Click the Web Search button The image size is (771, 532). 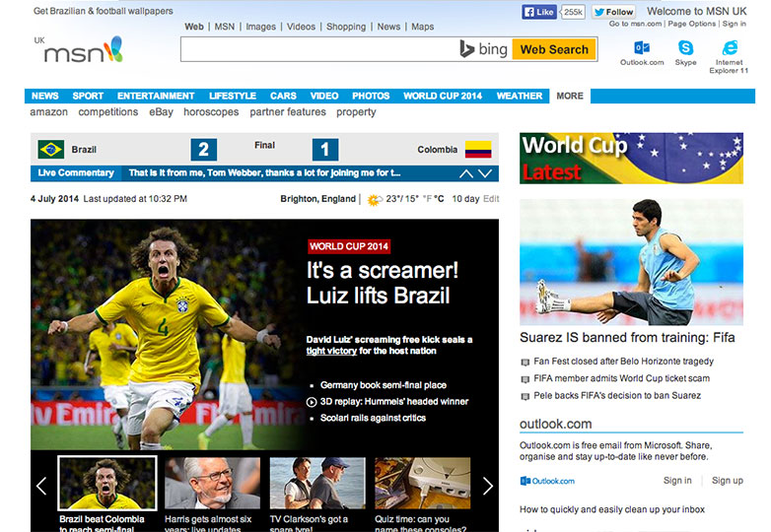pos(554,49)
